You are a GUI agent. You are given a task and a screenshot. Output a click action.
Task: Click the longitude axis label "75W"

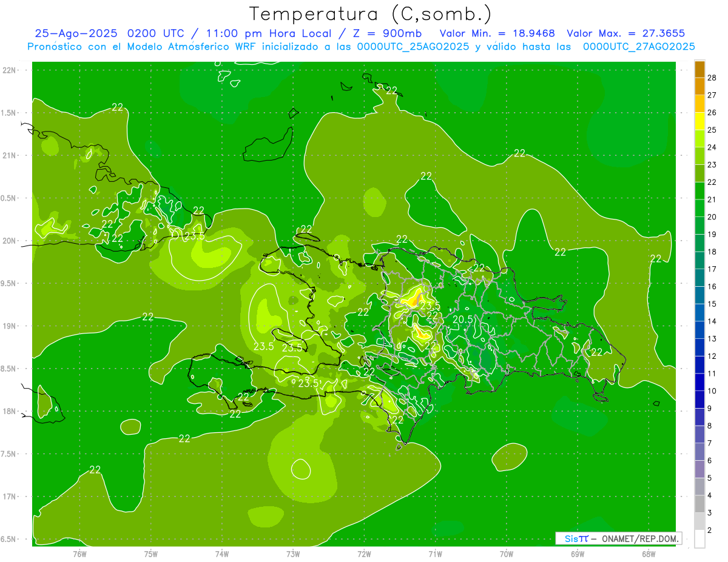coord(151,553)
